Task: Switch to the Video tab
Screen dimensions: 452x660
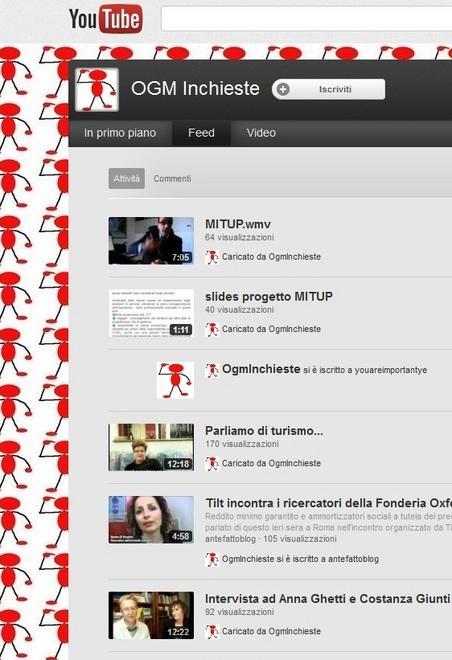Action: tap(261, 133)
